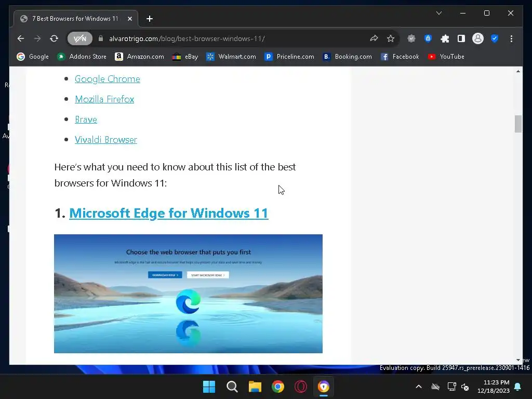Screen dimensions: 532x399
Task: Click the OneDrive cloud tray icon
Action: (x=435, y=387)
